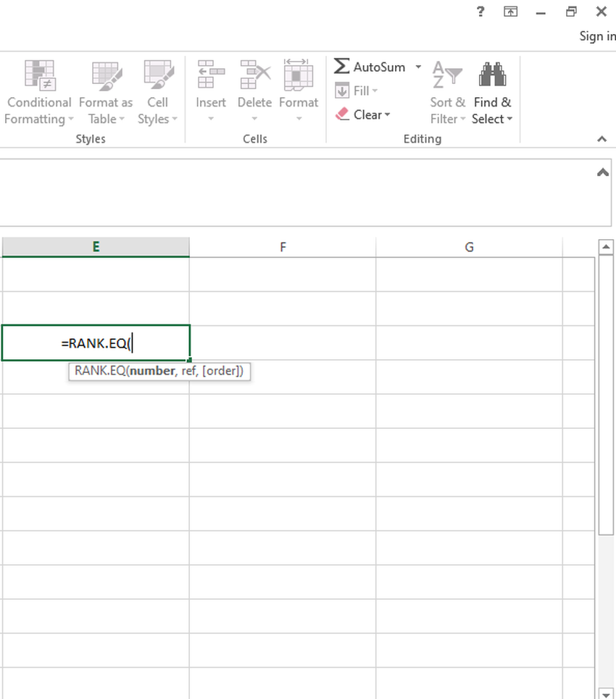Restore down the Excel window
616x699 pixels.
(571, 12)
